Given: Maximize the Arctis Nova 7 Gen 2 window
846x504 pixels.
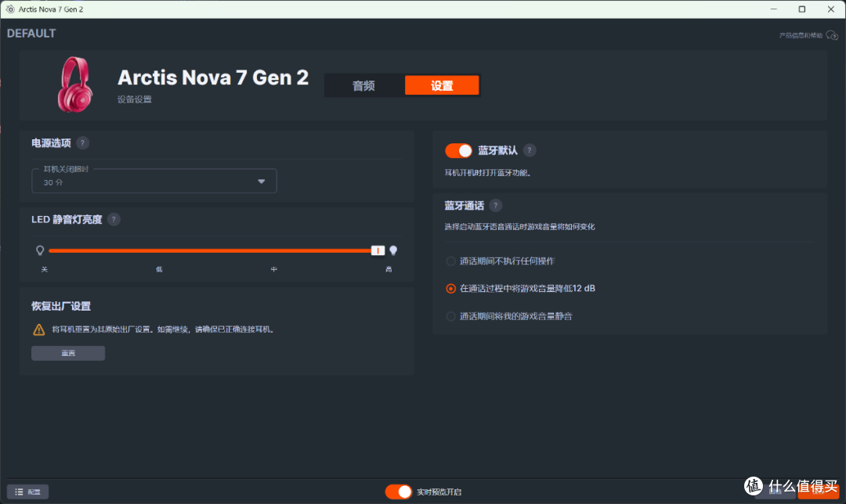Looking at the screenshot, I should point(802,9).
